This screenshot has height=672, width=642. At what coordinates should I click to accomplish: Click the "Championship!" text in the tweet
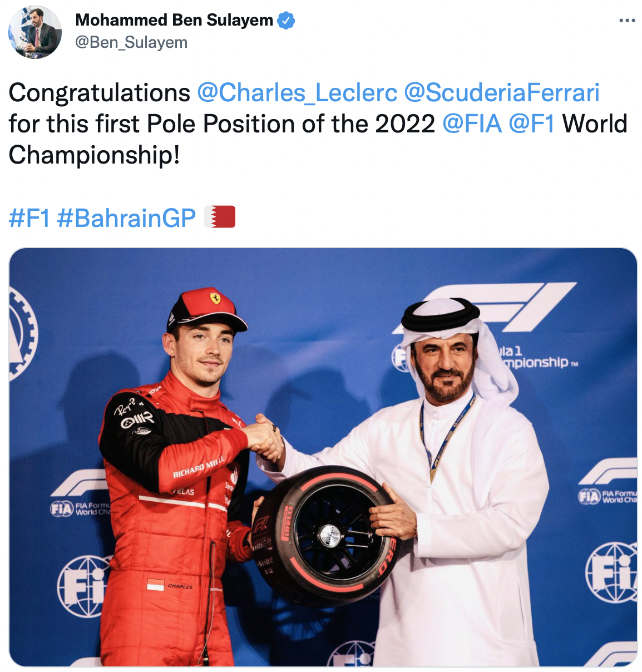coord(95,155)
